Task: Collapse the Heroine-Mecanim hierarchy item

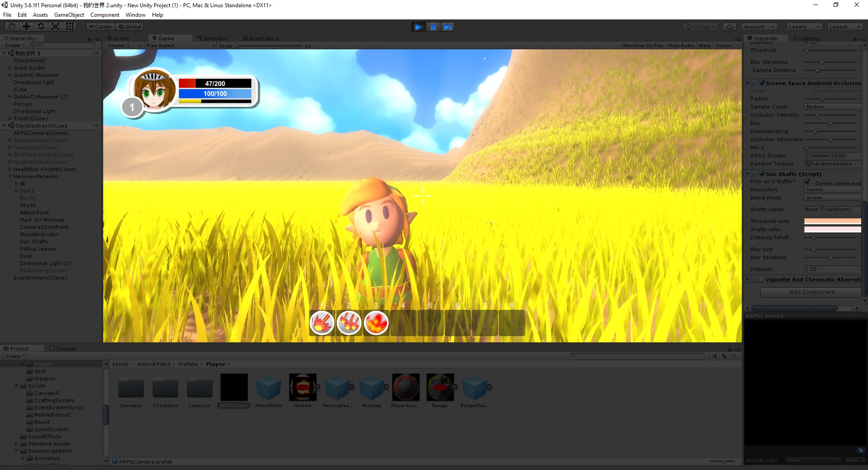Action: [x=10, y=176]
